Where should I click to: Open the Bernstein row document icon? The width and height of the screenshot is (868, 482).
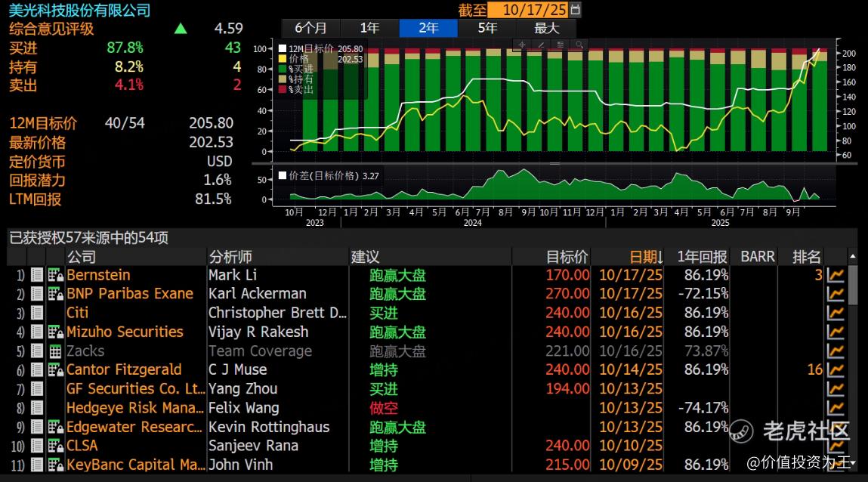point(37,275)
